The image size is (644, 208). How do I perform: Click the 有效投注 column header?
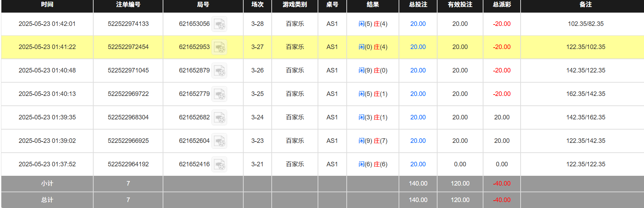click(460, 5)
